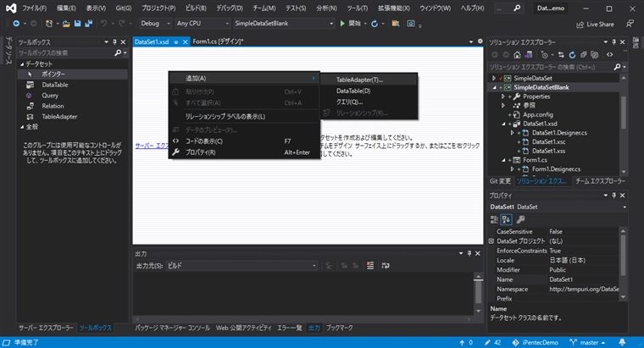644x348 pixels.
Task: Open the Any CPU platform dropdown
Action: (x=203, y=24)
